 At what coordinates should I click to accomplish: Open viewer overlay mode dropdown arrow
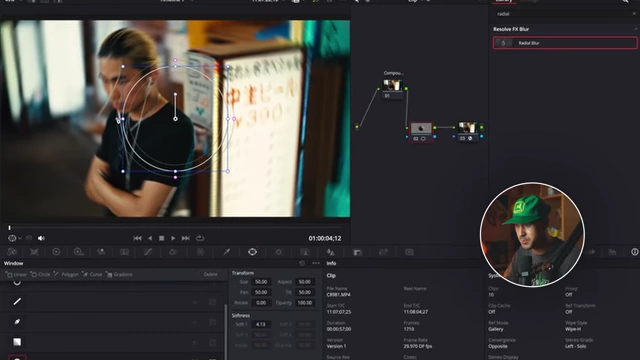click(x=20, y=238)
